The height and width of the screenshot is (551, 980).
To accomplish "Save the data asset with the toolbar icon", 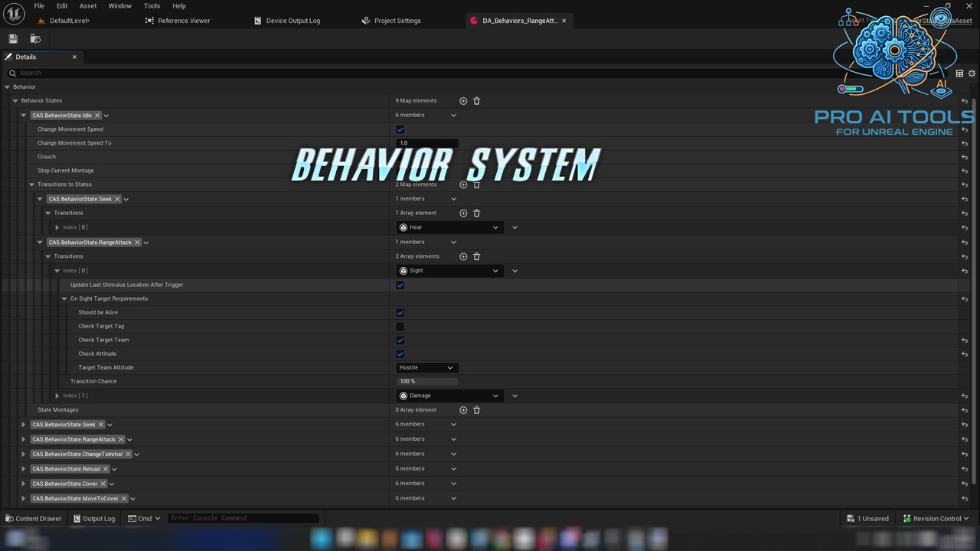I will pos(13,39).
